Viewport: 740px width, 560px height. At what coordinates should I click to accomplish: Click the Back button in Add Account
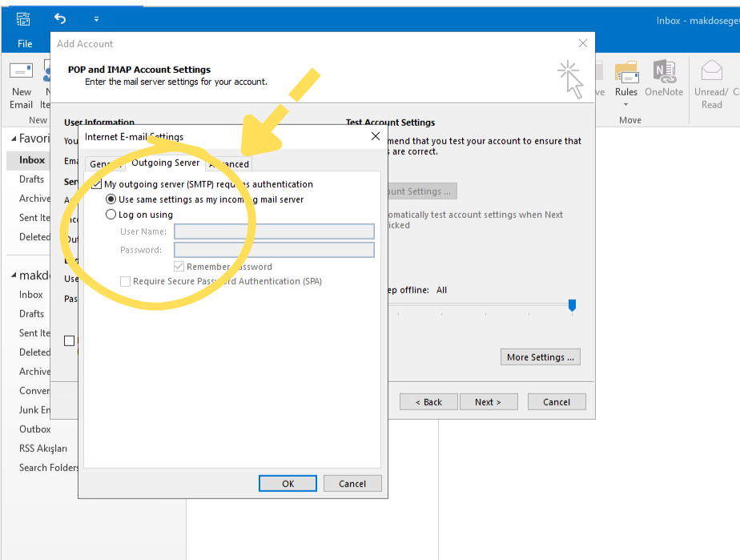428,402
